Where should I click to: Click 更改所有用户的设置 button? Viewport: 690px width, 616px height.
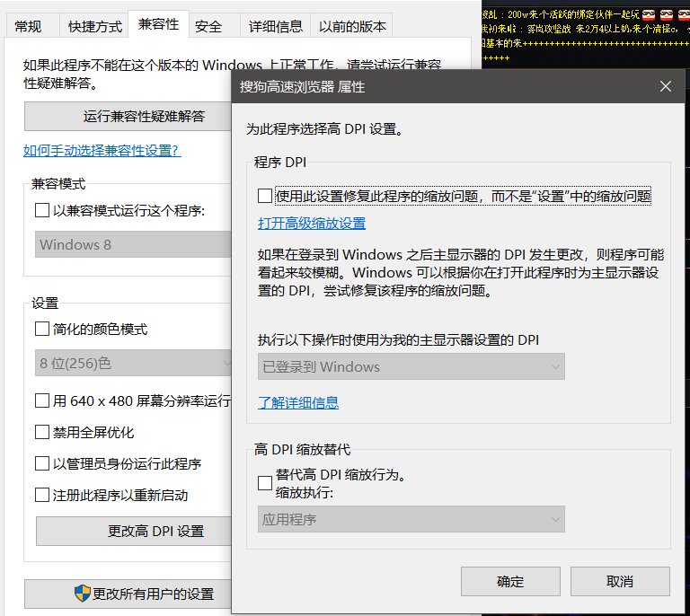click(128, 594)
